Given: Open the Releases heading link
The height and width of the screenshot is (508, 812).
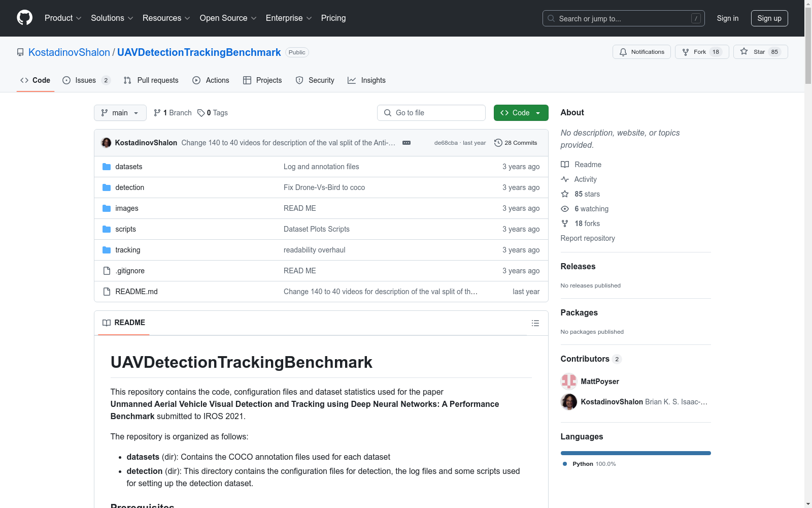Looking at the screenshot, I should coord(578,266).
